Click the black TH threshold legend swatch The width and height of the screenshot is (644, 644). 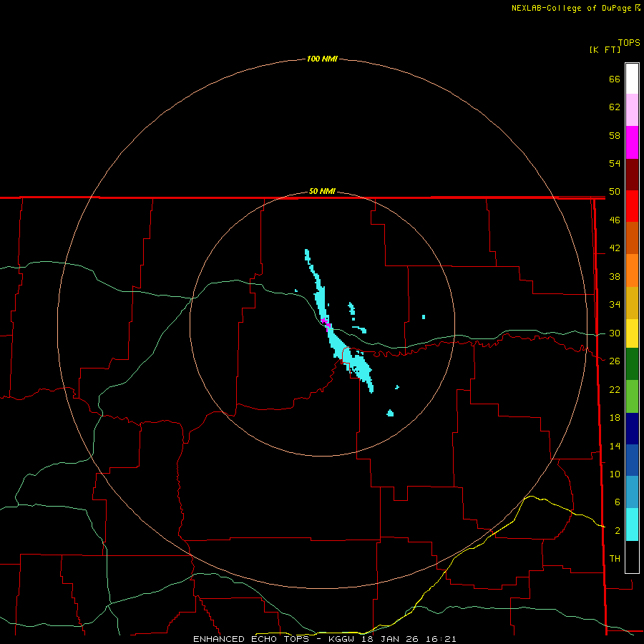click(x=632, y=557)
